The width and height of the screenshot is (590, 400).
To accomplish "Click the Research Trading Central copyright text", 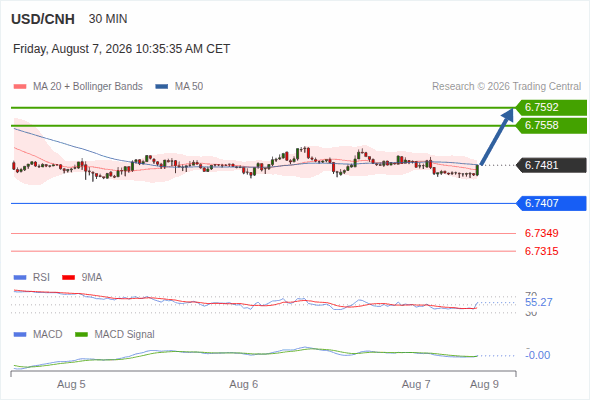I will coord(506,87).
